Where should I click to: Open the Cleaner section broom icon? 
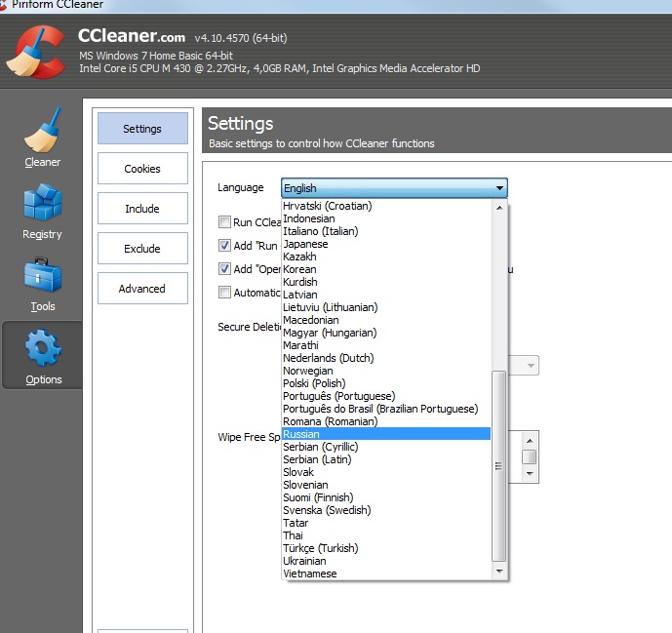click(x=42, y=130)
